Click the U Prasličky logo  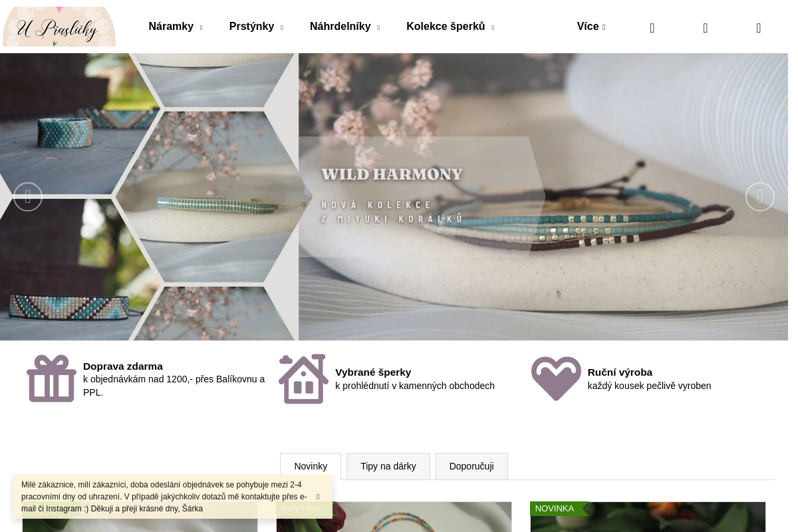[59, 27]
